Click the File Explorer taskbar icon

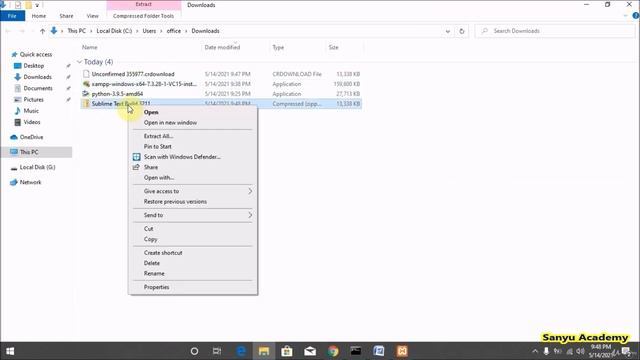tap(264, 351)
